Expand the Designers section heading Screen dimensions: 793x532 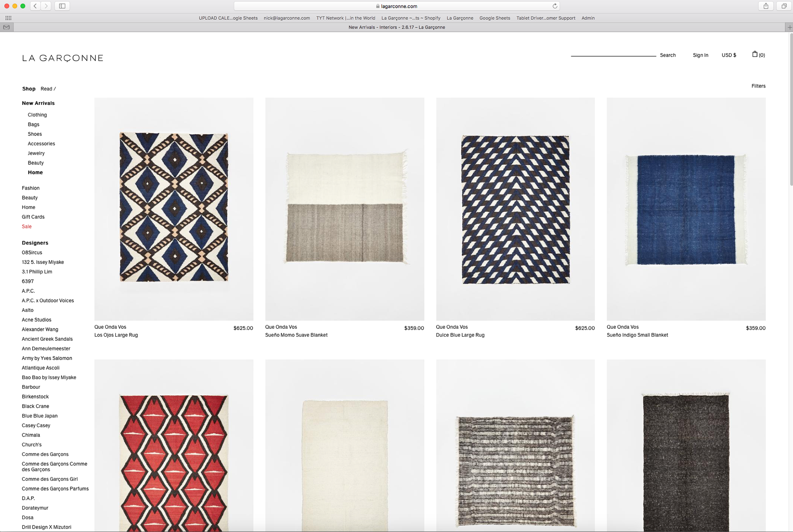click(x=35, y=243)
